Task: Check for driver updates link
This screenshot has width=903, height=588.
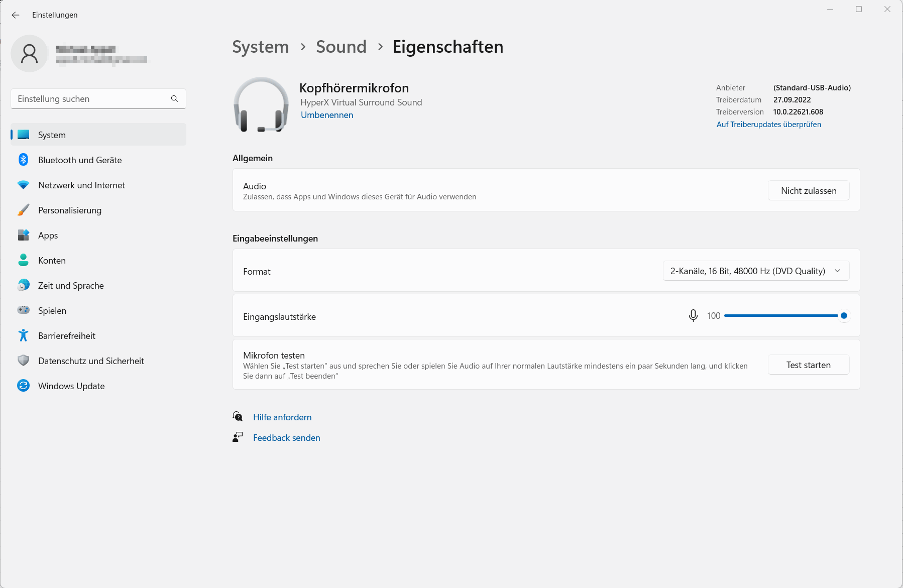Action: (x=768, y=125)
